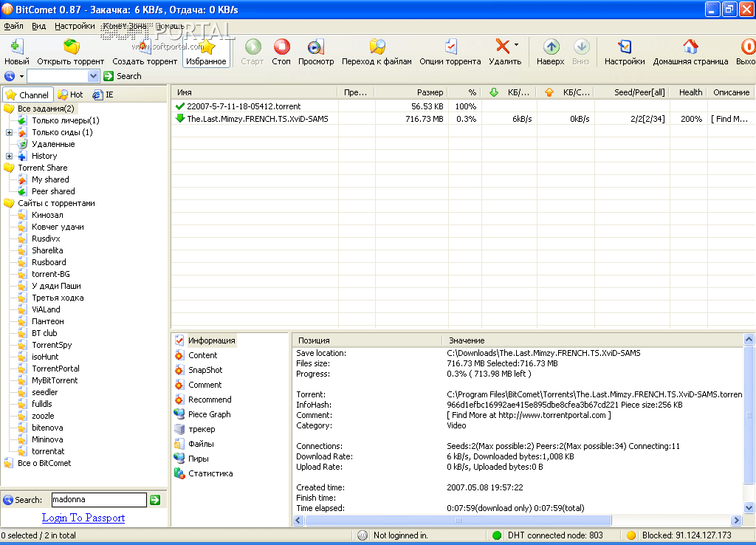Select Peer shared under Torrent Share

click(x=53, y=191)
